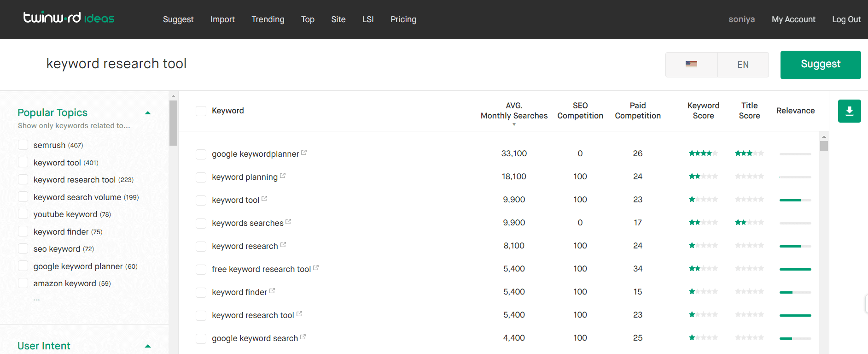Open the Trending menu item
The image size is (868, 354).
pyautogui.click(x=268, y=19)
